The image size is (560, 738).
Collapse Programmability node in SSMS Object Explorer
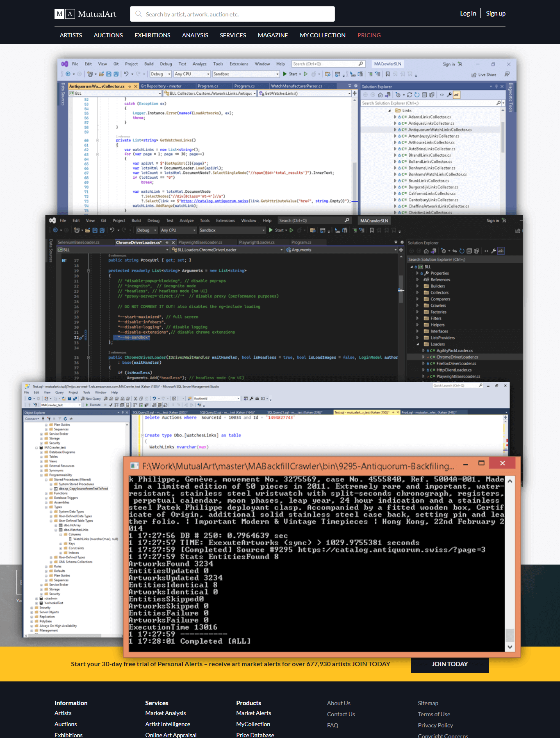[41, 475]
